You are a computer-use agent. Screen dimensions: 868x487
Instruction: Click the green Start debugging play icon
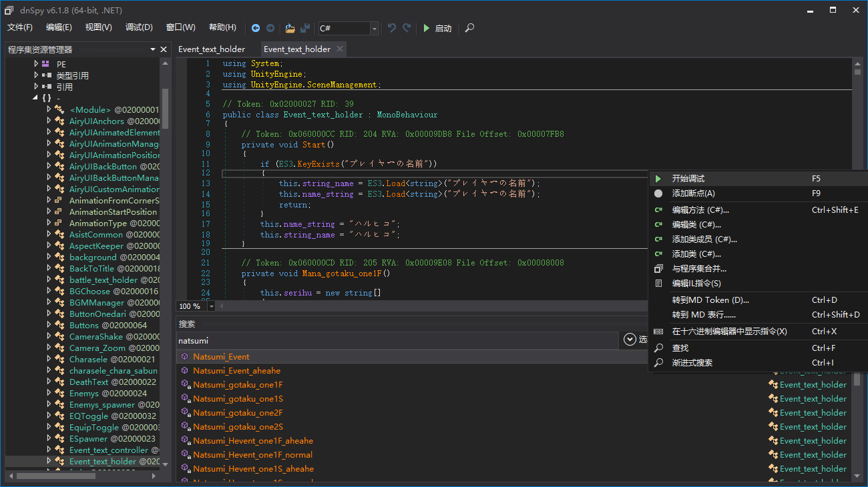coord(427,28)
